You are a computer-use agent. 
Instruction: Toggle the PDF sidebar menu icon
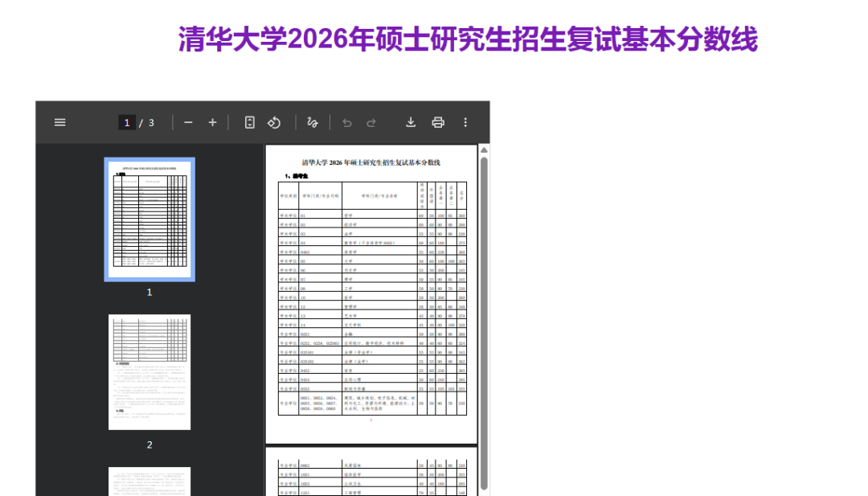tap(60, 122)
